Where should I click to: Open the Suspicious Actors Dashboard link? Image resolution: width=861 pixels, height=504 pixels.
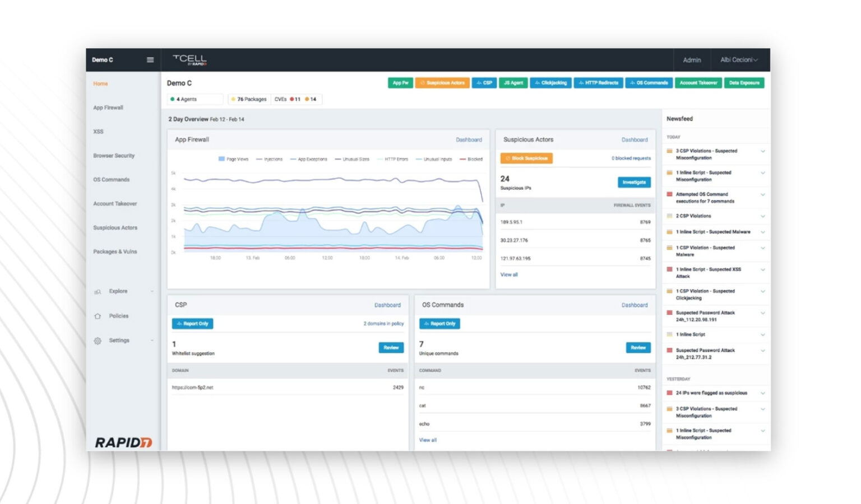634,140
